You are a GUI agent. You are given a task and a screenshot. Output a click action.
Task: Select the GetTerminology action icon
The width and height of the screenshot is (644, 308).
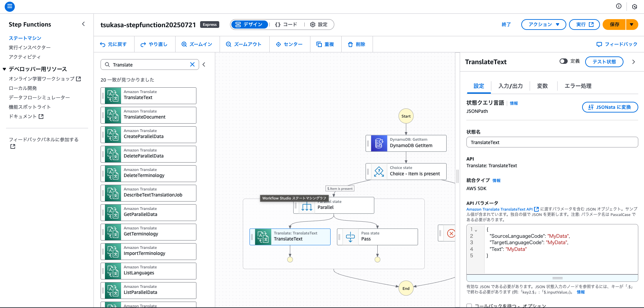tap(113, 232)
